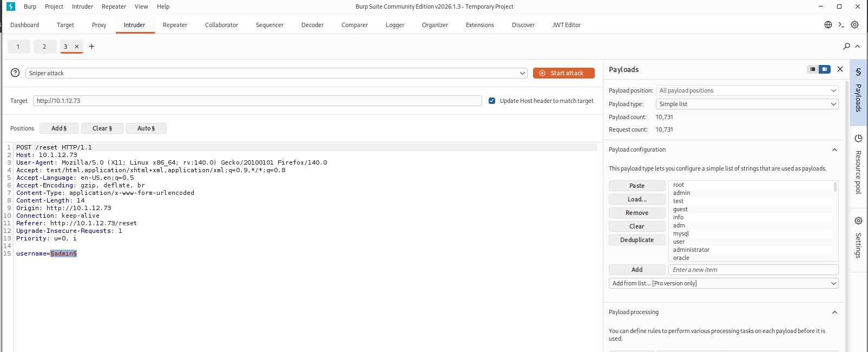Click the Enter a new item field
This screenshot has height=352, width=868.
click(753, 270)
